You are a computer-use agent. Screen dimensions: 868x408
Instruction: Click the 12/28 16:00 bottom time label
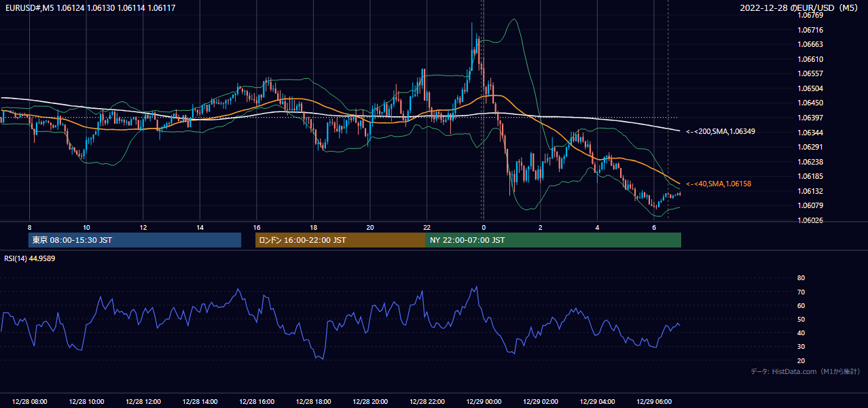(257, 402)
